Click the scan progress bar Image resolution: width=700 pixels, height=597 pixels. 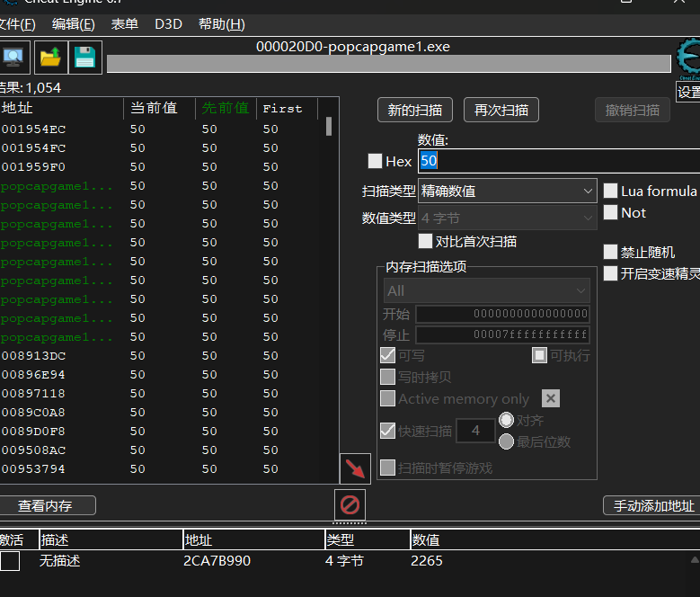point(389,64)
